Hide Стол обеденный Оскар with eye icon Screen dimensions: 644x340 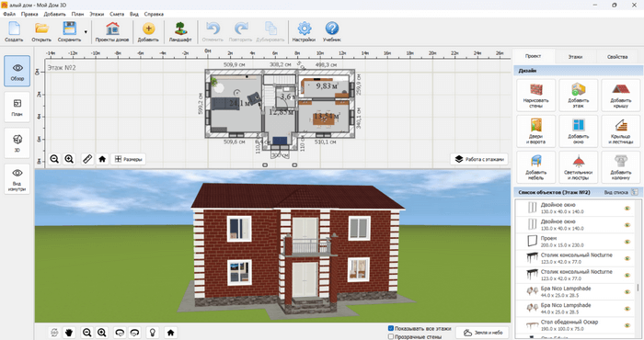point(627,325)
